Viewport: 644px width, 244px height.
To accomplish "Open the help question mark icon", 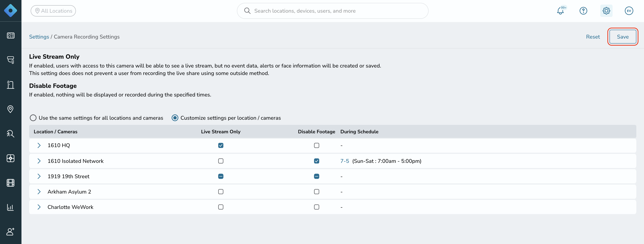I will (x=583, y=11).
